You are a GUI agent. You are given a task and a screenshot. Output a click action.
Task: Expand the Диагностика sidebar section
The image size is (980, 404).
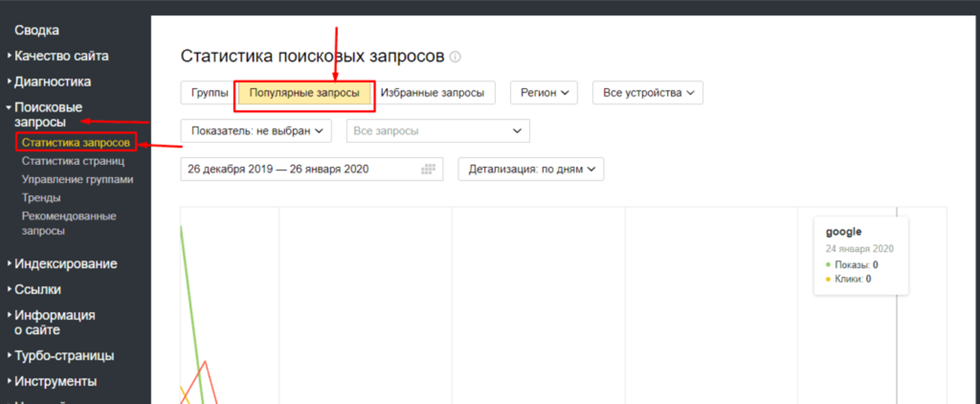click(53, 82)
